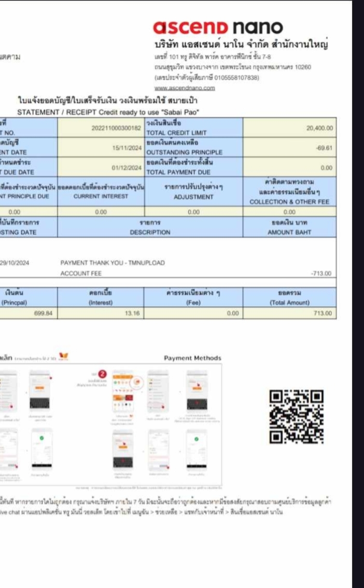Click the TOTAL PAYMENT DUE label
The width and height of the screenshot is (364, 588).
(178, 172)
